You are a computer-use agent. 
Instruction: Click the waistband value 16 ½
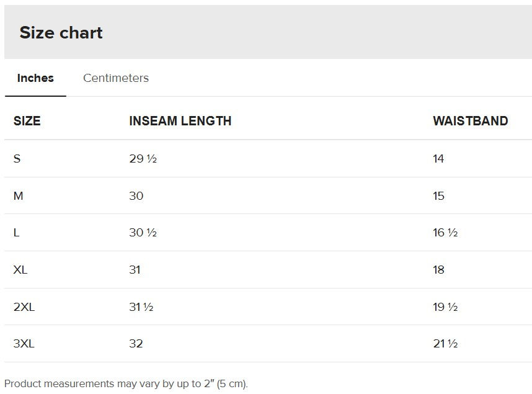445,233
